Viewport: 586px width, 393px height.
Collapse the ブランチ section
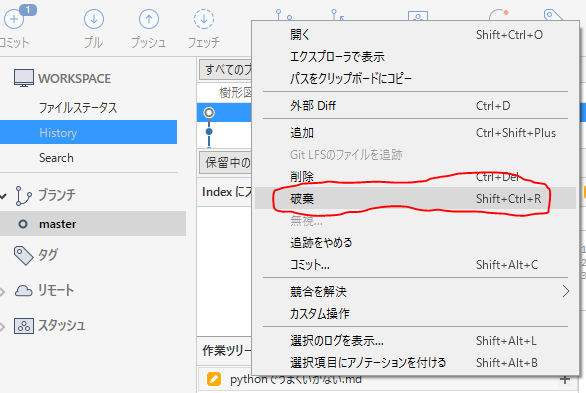click(x=3, y=195)
